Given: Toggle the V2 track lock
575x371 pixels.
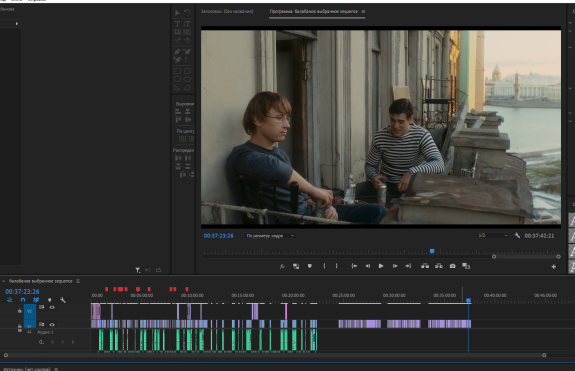Looking at the screenshot, I should (20, 311).
